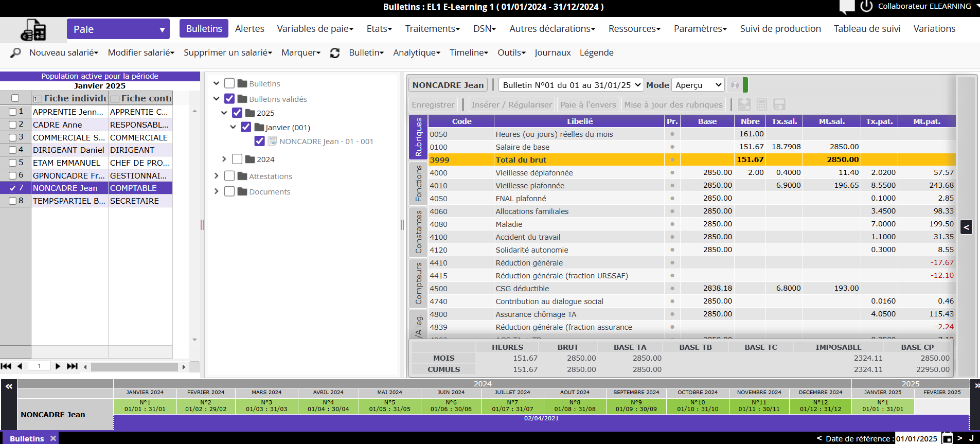980x444 pixels.
Task: Open the Variables de paie menu
Action: [315, 29]
